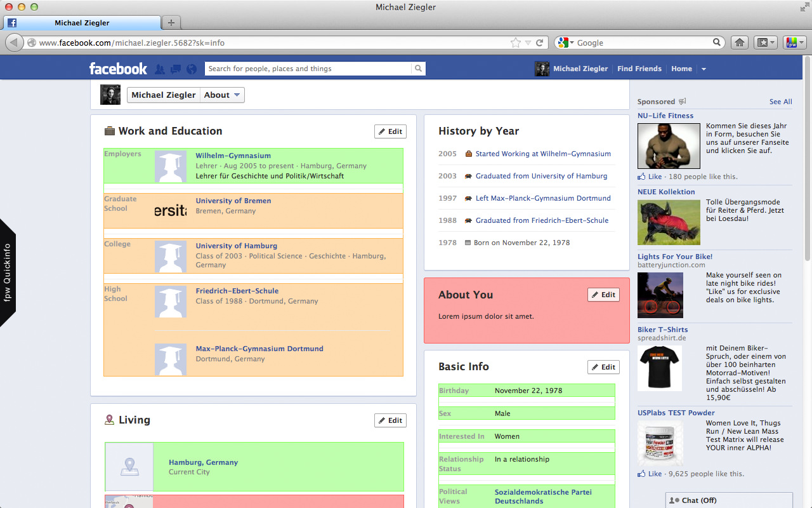
Task: Open the Google search engine dropdown
Action: coord(565,43)
